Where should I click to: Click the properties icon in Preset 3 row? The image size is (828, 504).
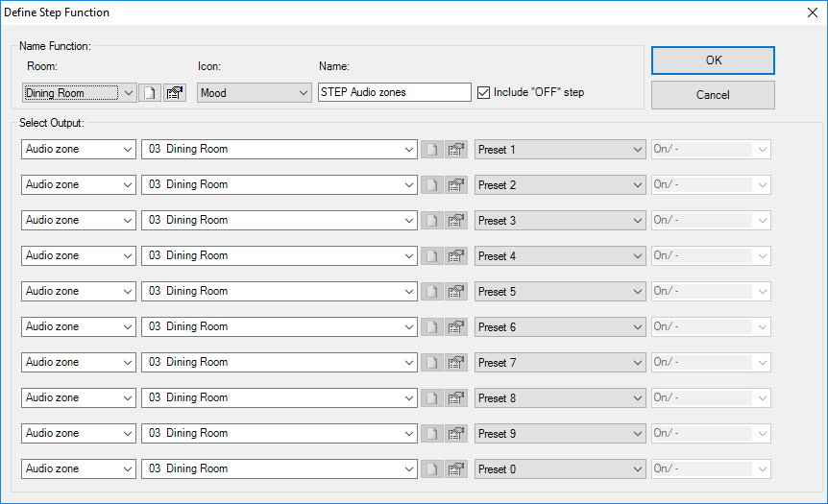click(456, 220)
